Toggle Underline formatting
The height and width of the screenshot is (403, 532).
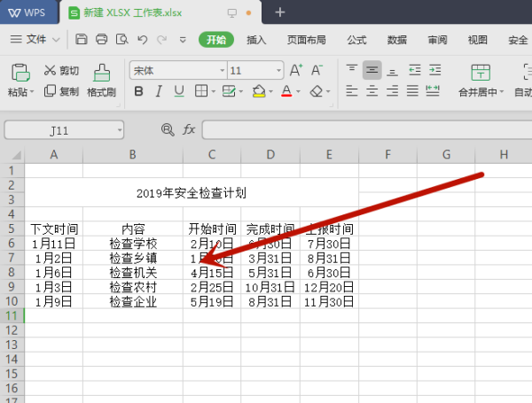point(178,90)
